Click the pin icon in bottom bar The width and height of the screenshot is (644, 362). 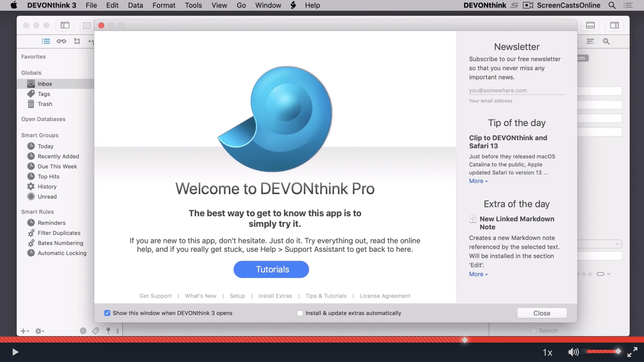click(108, 331)
